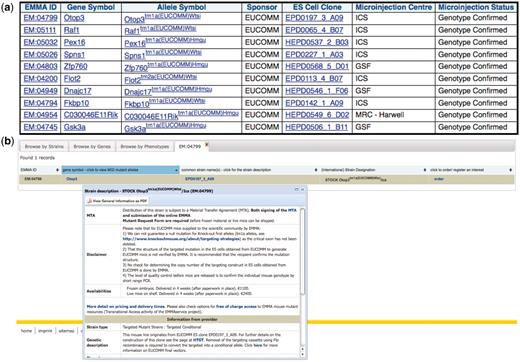Image resolution: width=520 pixels, height=362 pixels.
Task: Open the Fkbp10 gene symbol link
Action: tap(76, 103)
